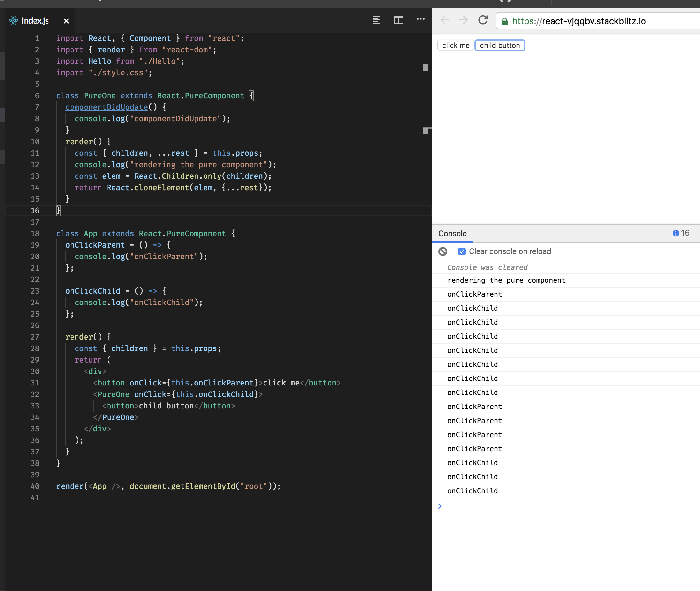Screen dimensions: 700x591
Task: Switch to the Console tab
Action: 452,234
